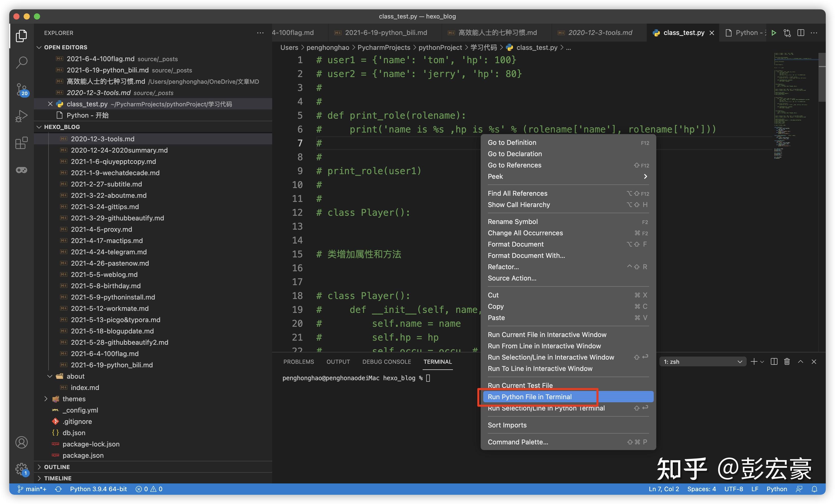Toggle the notifications bell in status bar
The height and width of the screenshot is (504, 835).
coord(815,489)
